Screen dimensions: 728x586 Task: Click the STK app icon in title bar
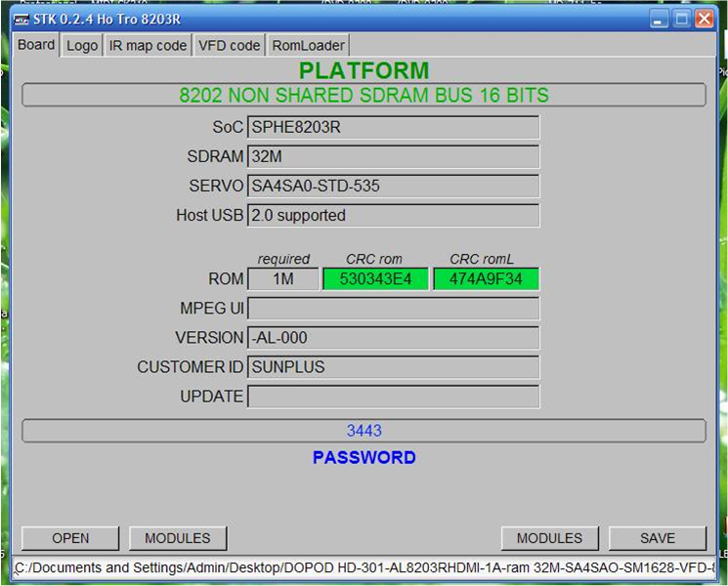pos(21,20)
